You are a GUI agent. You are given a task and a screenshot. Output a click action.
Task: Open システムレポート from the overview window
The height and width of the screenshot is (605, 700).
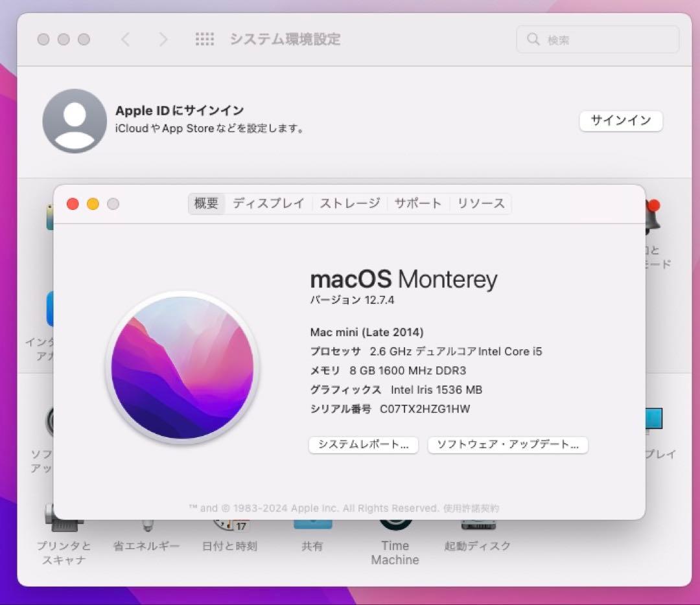(x=363, y=445)
